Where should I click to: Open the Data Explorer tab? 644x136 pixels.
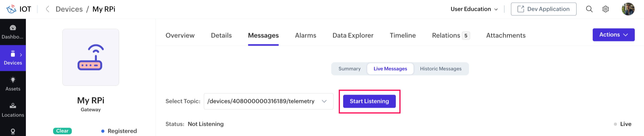click(x=353, y=35)
